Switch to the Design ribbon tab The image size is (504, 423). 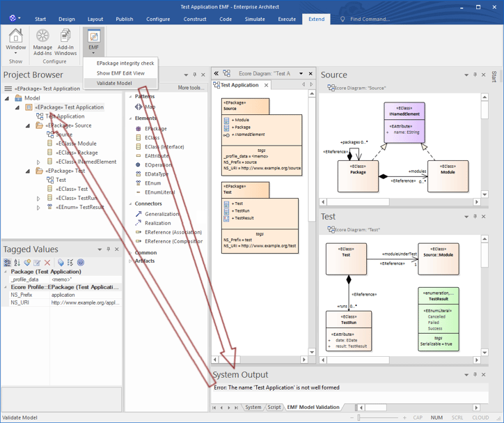tap(67, 19)
